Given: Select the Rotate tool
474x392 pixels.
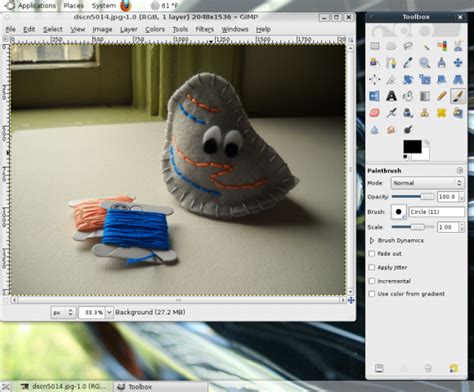Looking at the screenshot, I should (408, 79).
